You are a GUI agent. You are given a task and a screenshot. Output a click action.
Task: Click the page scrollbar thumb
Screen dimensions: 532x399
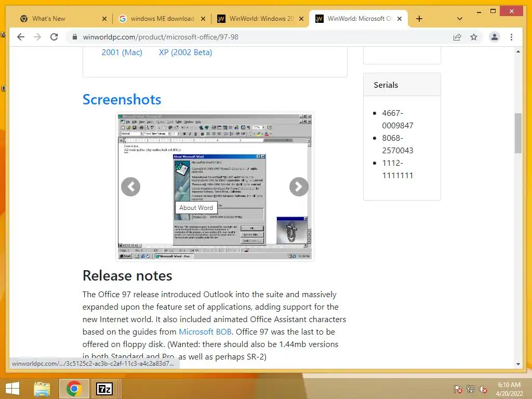tap(518, 133)
